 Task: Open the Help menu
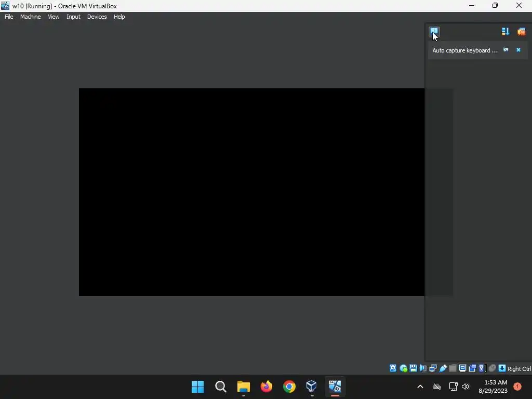pos(119,17)
